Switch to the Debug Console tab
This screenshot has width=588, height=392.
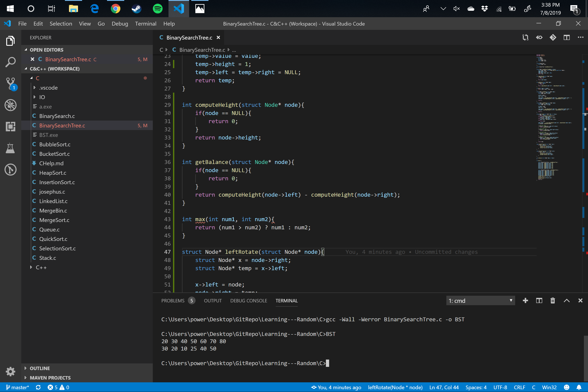pyautogui.click(x=248, y=300)
